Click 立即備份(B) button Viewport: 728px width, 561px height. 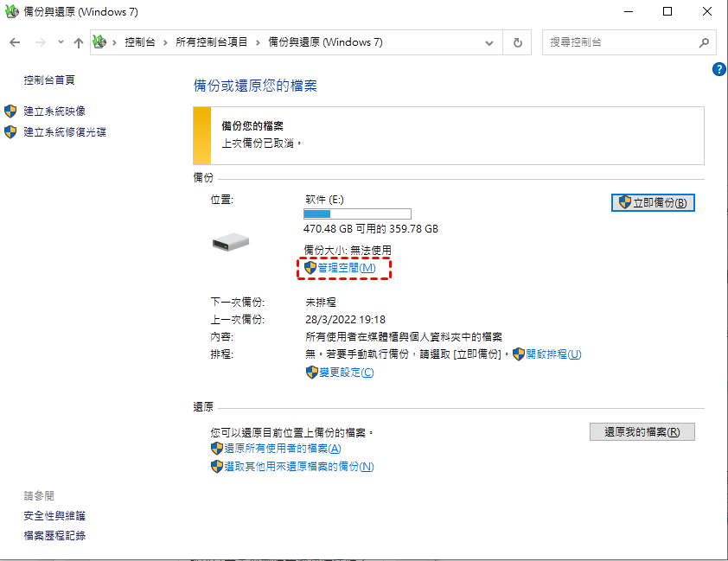coord(653,203)
